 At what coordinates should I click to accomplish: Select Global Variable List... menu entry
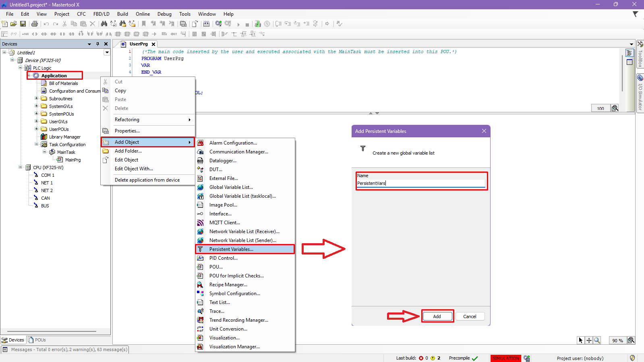231,187
